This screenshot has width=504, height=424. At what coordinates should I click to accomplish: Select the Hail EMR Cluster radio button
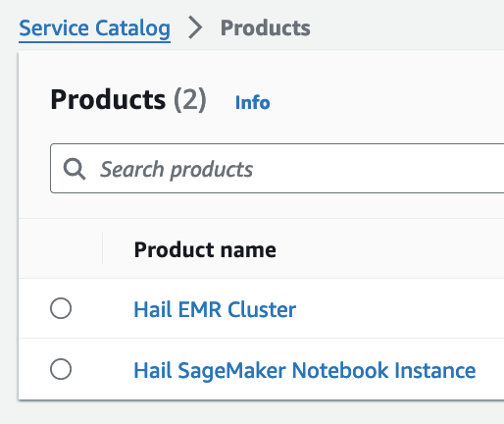click(x=61, y=308)
